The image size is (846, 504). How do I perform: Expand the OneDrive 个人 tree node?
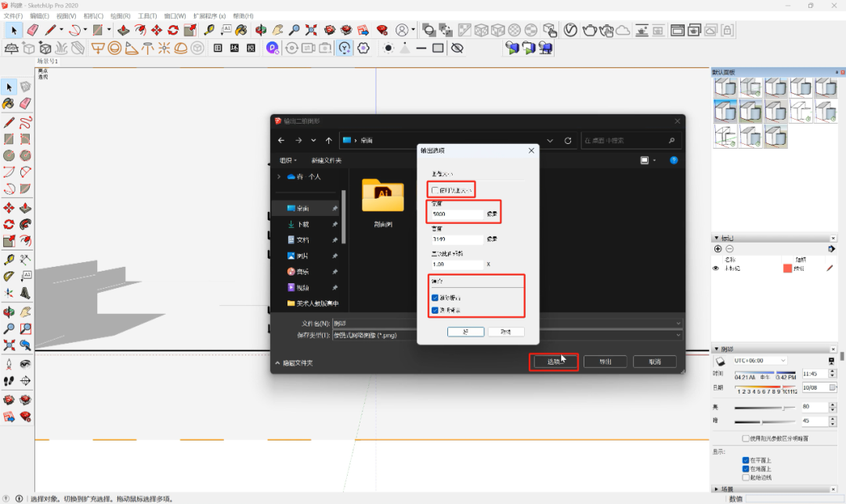278,177
